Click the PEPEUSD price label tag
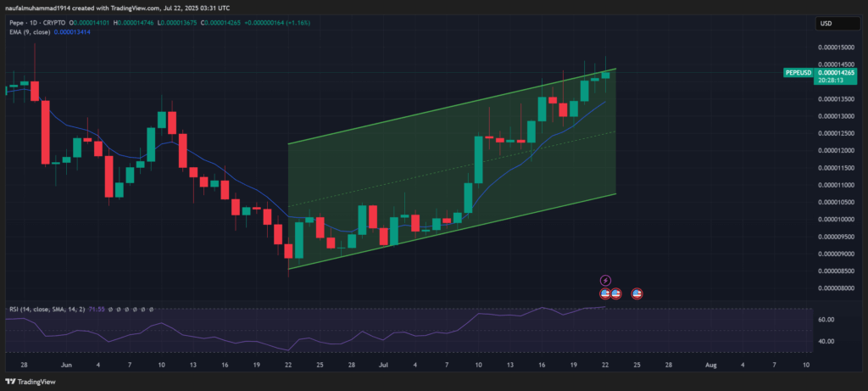This screenshot has height=391, width=868. (x=799, y=73)
